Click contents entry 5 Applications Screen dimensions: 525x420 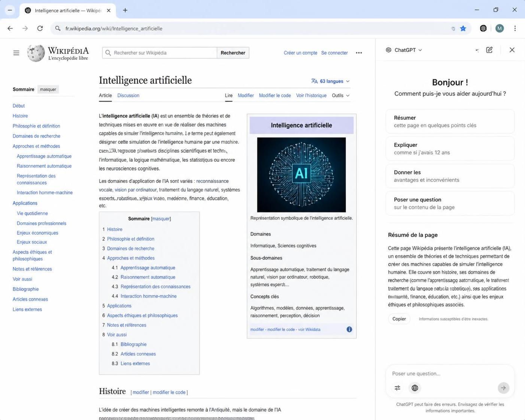click(x=119, y=306)
